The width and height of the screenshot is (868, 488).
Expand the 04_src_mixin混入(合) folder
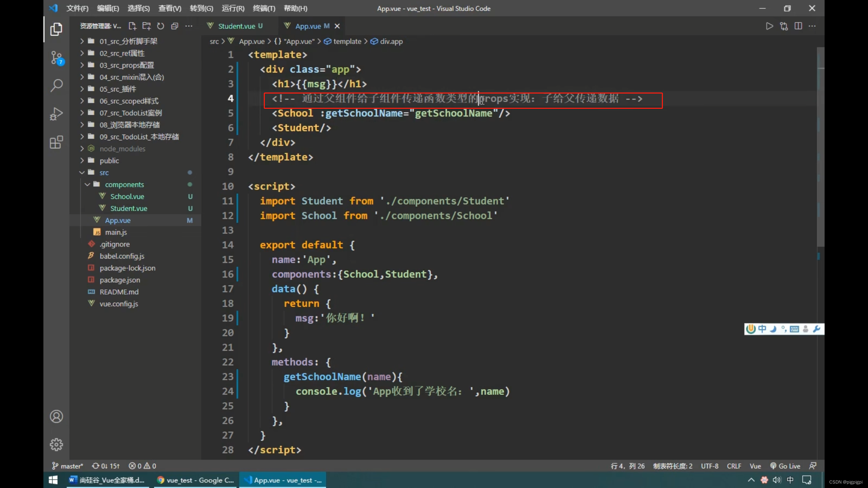coord(135,77)
